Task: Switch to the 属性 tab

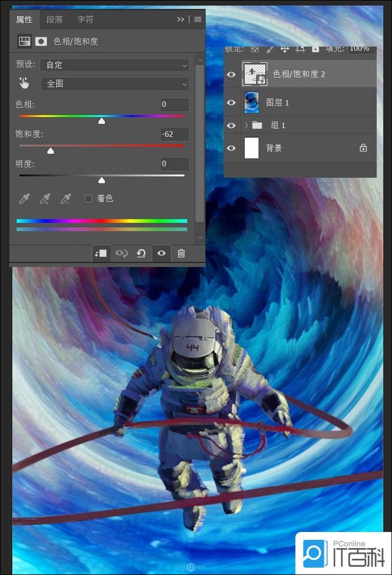Action: [24, 20]
